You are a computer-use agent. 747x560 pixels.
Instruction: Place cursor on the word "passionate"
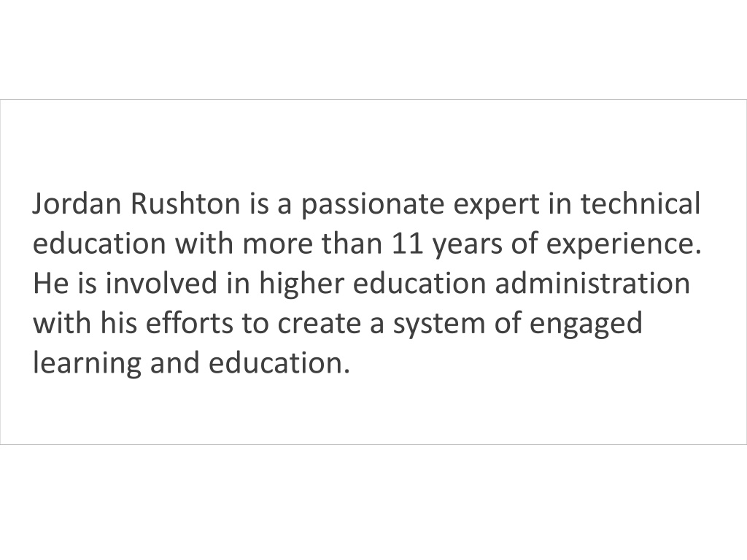373,205
